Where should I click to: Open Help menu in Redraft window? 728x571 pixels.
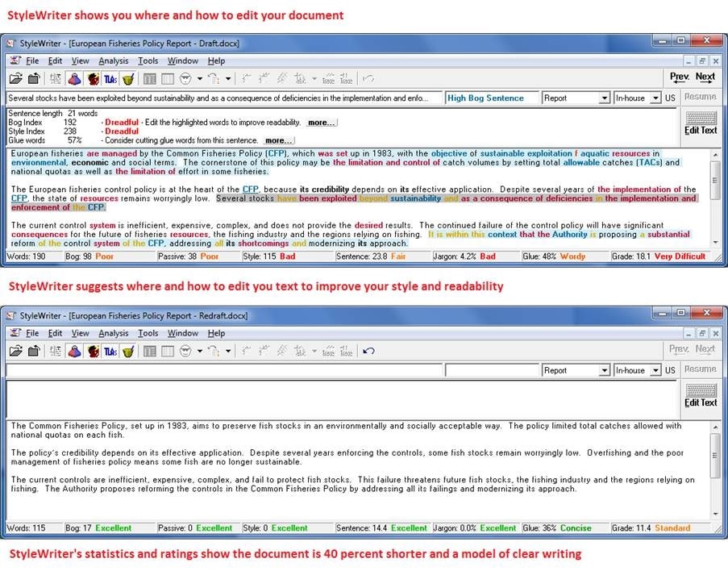click(216, 333)
